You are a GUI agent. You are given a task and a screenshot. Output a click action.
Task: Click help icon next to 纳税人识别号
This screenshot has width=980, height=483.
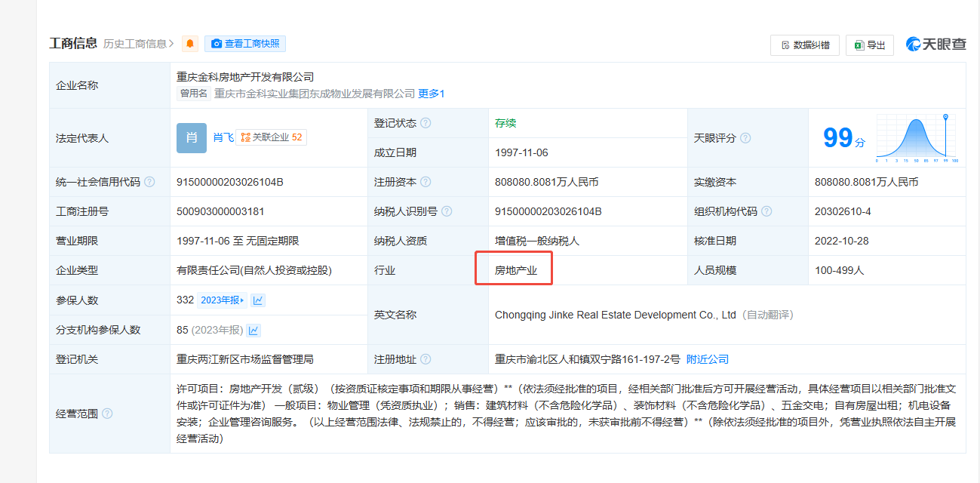(447, 211)
